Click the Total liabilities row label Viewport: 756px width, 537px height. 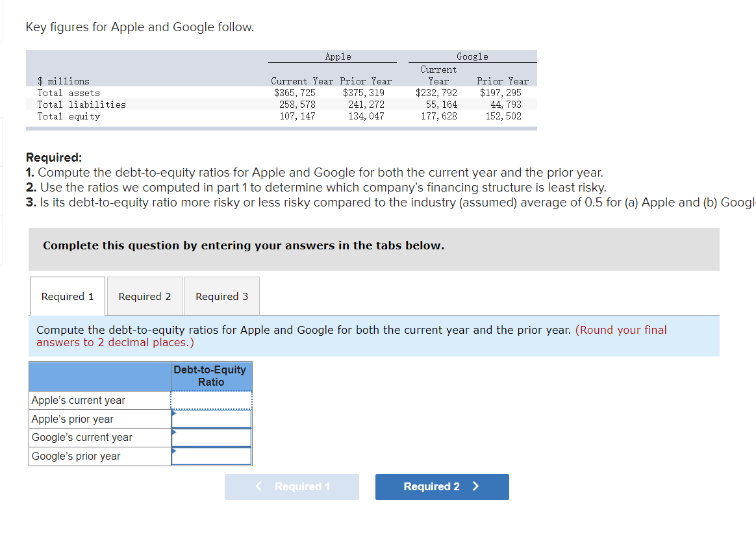pos(81,105)
